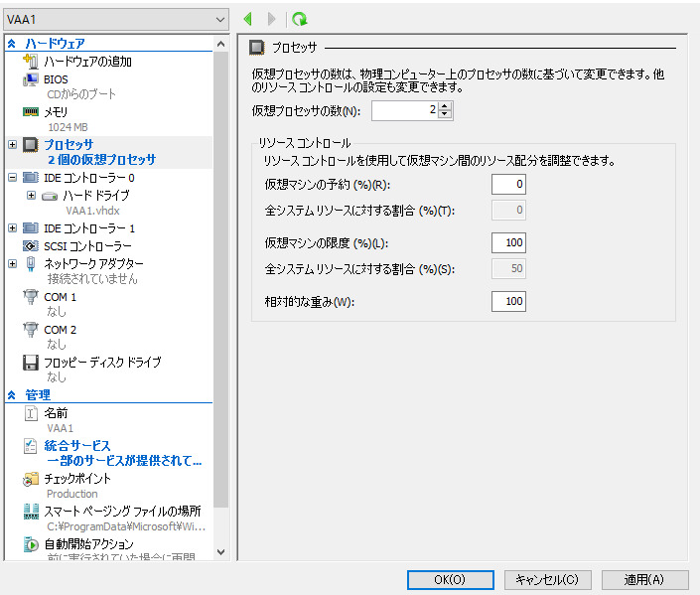Viewport: 700px width, 595px height.
Task: Expand the プロセッサ tree node
Action: click(x=12, y=144)
